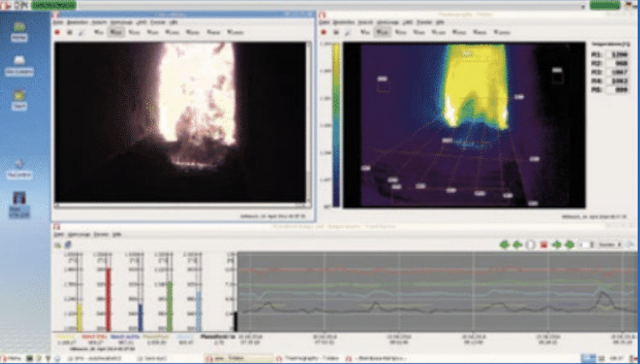640x364 pixels.
Task: Choose the highlighted zoom level button in thermography window
Action: pyautogui.click(x=382, y=32)
